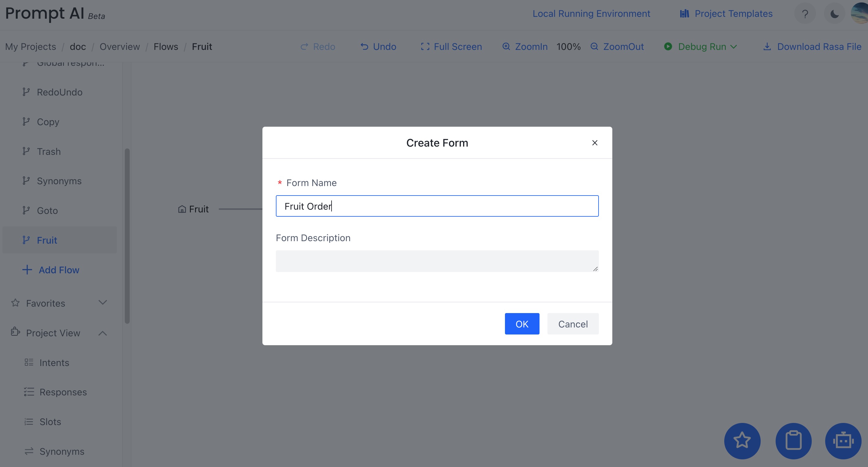Screen dimensions: 868x467
Task: Open Slots in Project View
Action: 50,422
